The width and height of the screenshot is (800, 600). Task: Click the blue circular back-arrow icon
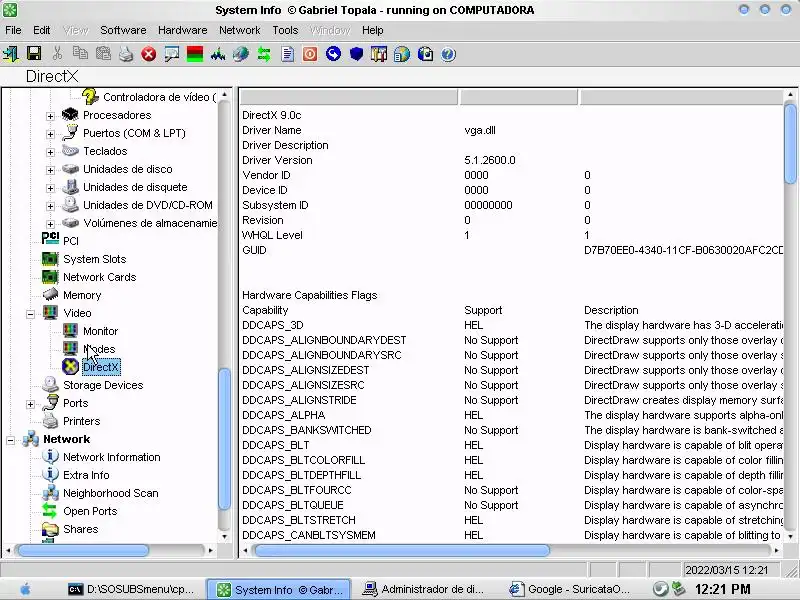[333, 54]
